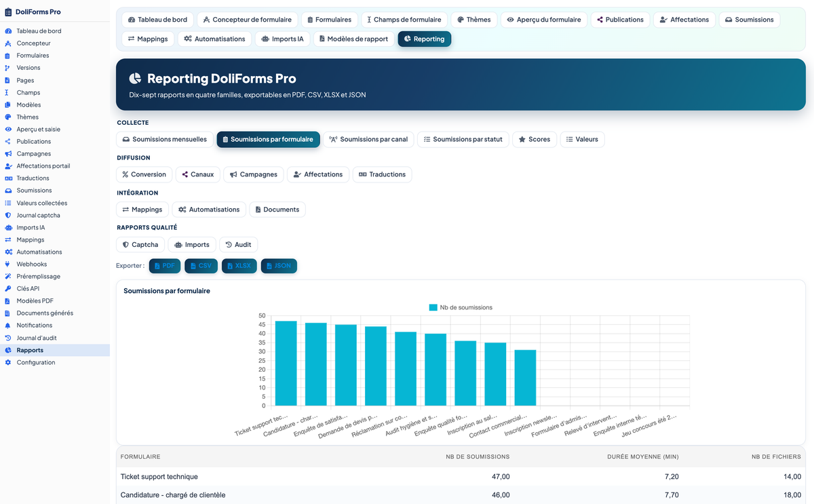The width and height of the screenshot is (814, 504).
Task: Show the Soumissions mensuelles report
Action: pos(165,140)
